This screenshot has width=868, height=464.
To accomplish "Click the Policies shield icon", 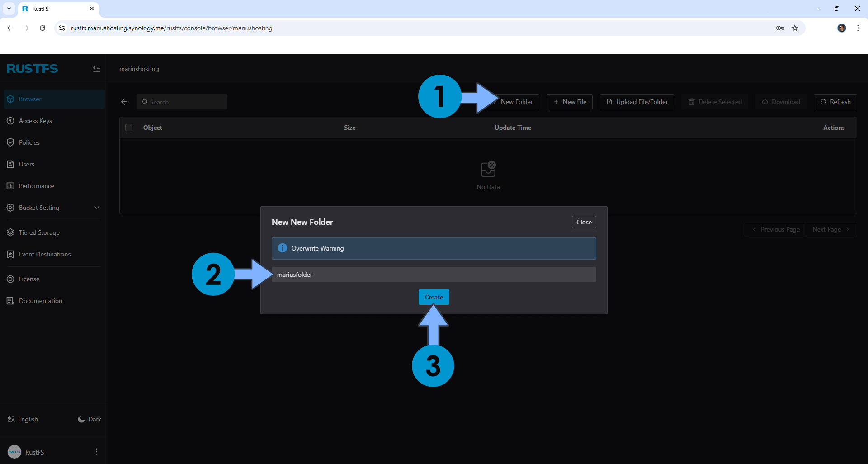I will [10, 142].
